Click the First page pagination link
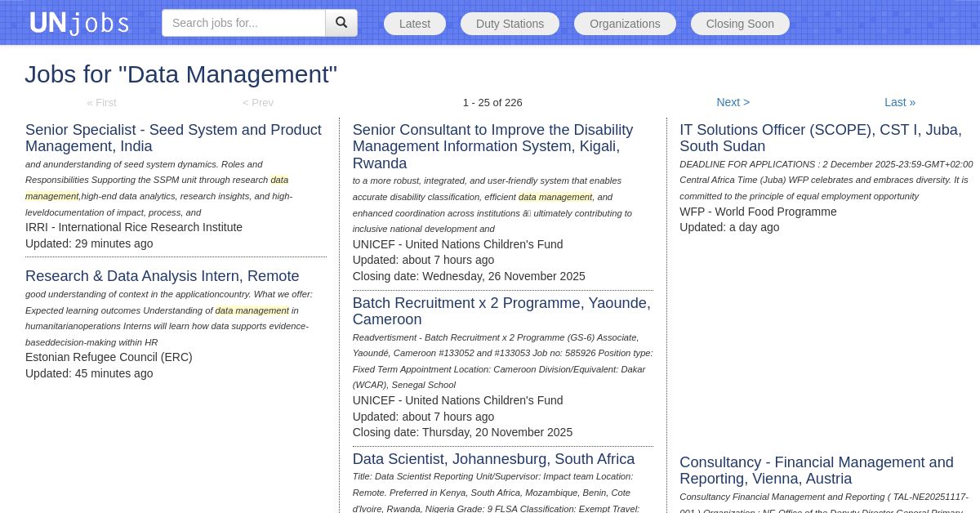This screenshot has width=980, height=513. pyautogui.click(x=102, y=102)
